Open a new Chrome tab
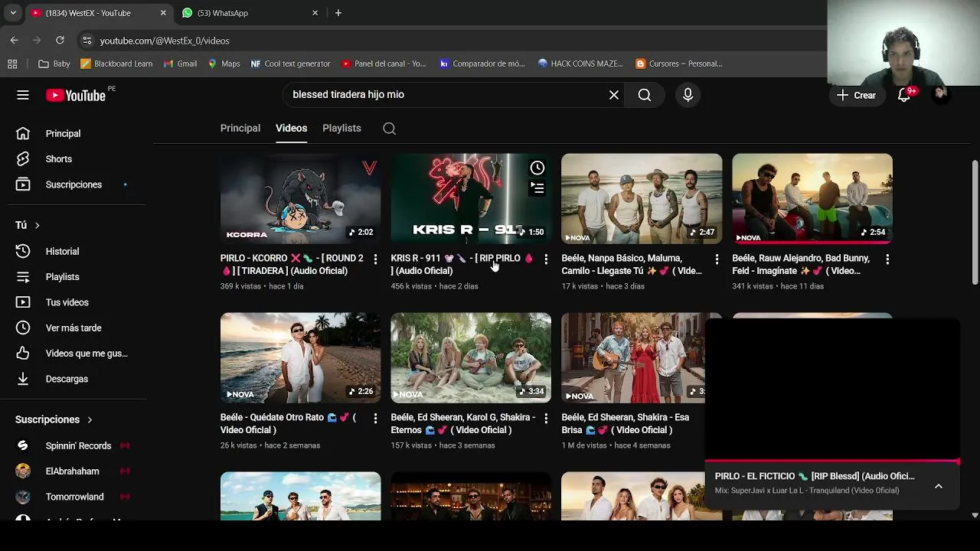This screenshot has width=980, height=551. click(338, 13)
